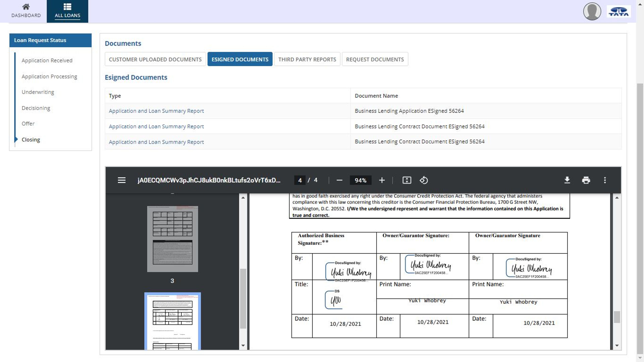Screen dimensions: 644x362
Task: Toggle the PDF sidebar hamburger menu
Action: click(121, 180)
